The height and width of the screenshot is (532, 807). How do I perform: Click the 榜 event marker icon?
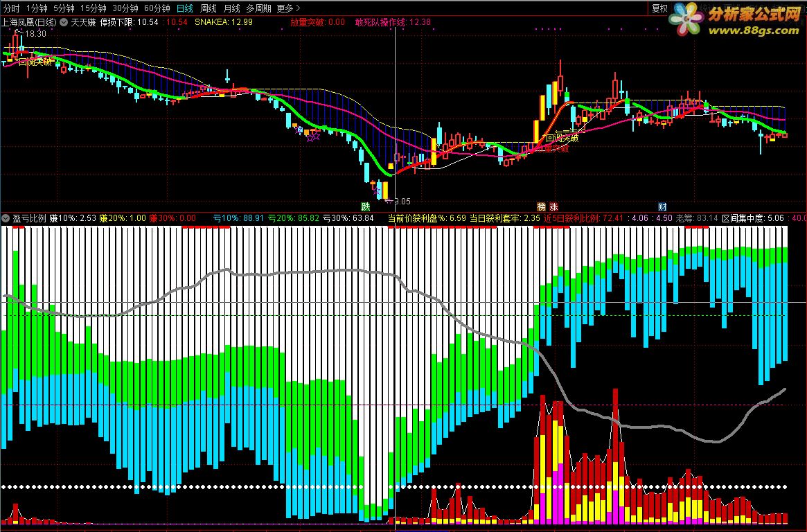tap(541, 206)
